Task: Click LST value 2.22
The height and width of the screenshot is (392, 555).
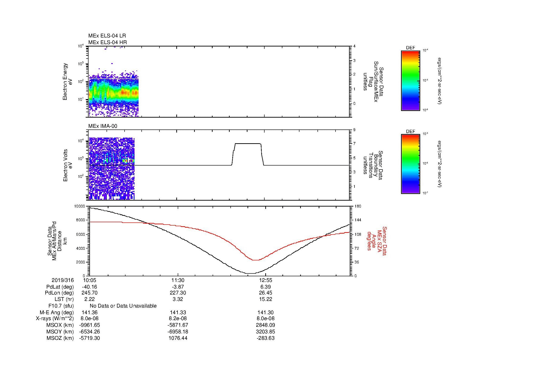Action: coord(89,299)
